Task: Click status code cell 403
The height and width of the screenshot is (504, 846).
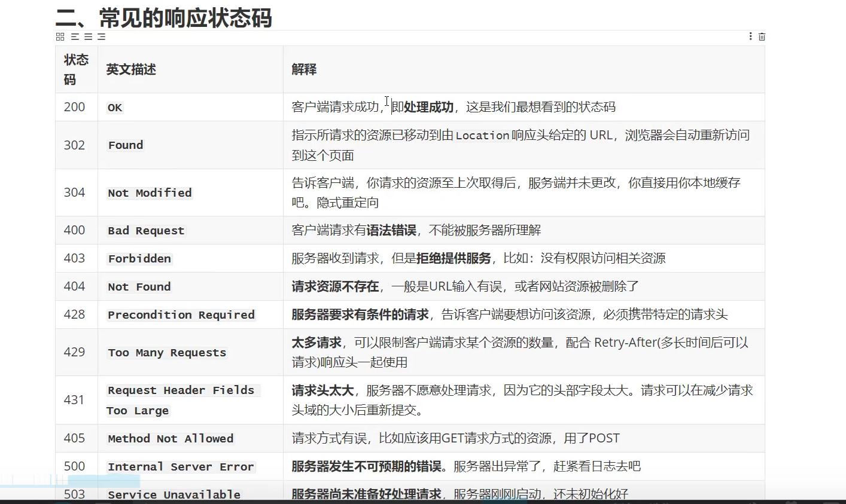Action: pos(77,258)
